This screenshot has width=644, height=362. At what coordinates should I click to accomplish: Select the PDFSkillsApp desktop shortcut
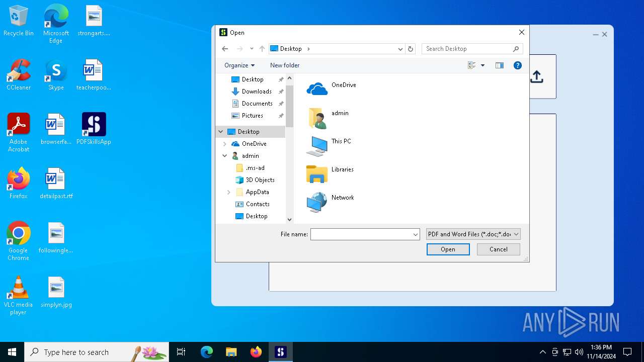tap(94, 129)
